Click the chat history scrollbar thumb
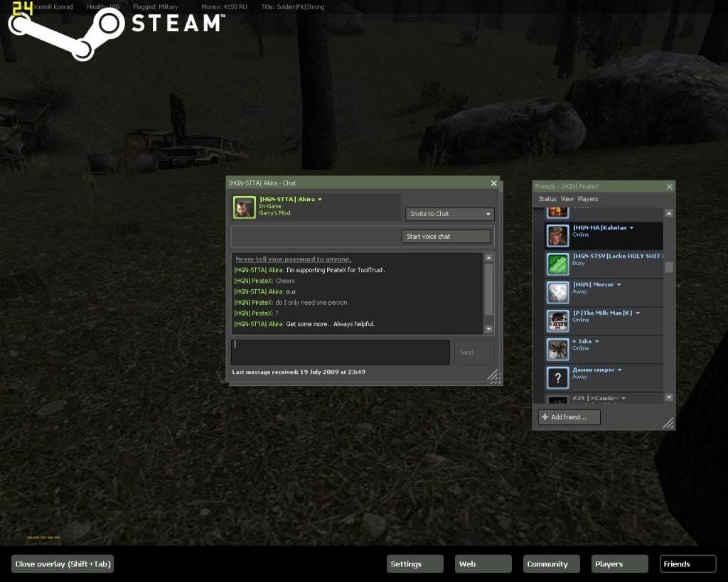Viewport: 728px width, 582px height. click(488, 289)
